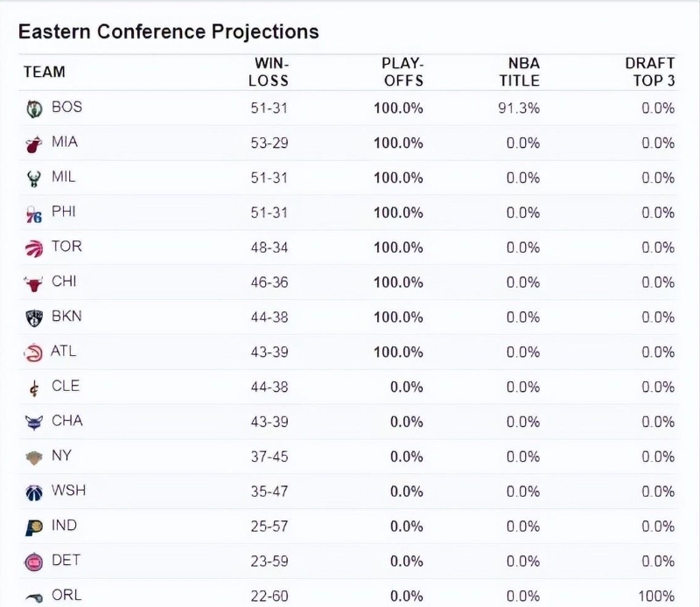Click the Charlotte Hornets team logo
This screenshot has width=700, height=607.
pyautogui.click(x=34, y=422)
